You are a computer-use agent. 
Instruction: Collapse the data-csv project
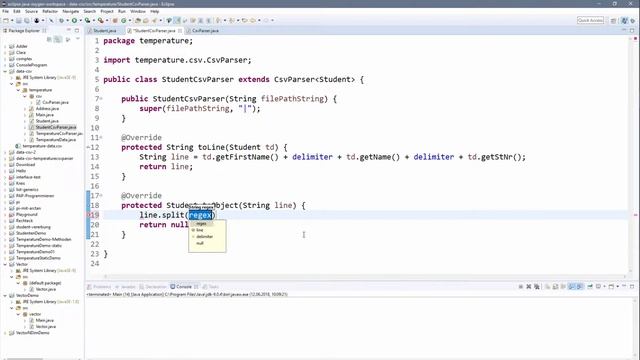5,71
